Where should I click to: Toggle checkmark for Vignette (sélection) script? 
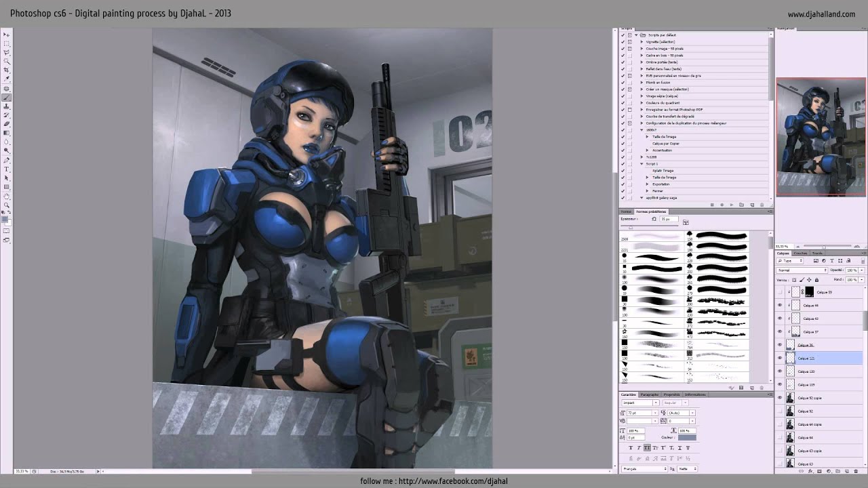(623, 42)
